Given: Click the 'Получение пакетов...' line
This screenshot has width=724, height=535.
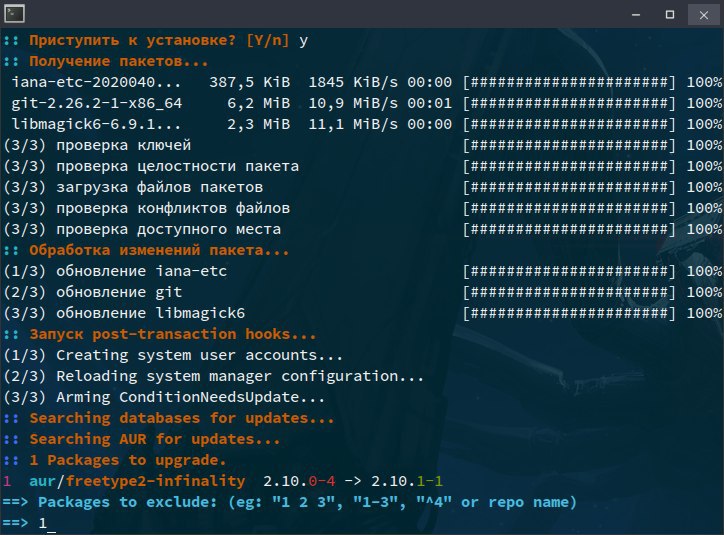Looking at the screenshot, I should [119, 61].
